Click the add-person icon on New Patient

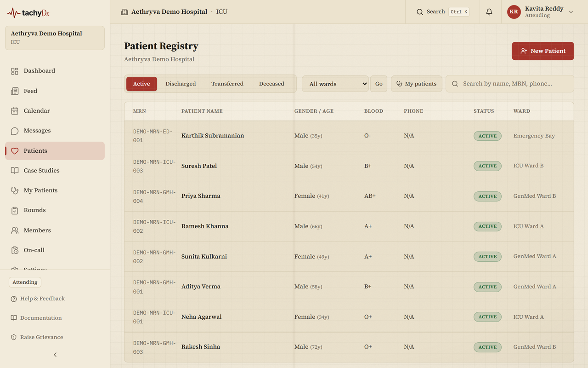click(x=524, y=51)
